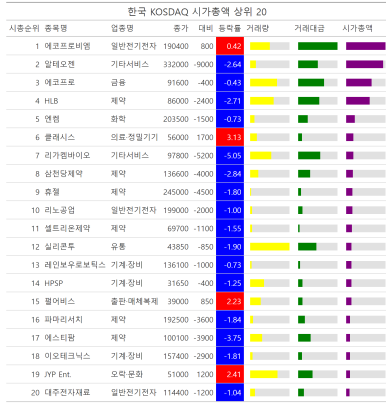Click the sector cell 오락·문화
386x404 pixels.
127,374
